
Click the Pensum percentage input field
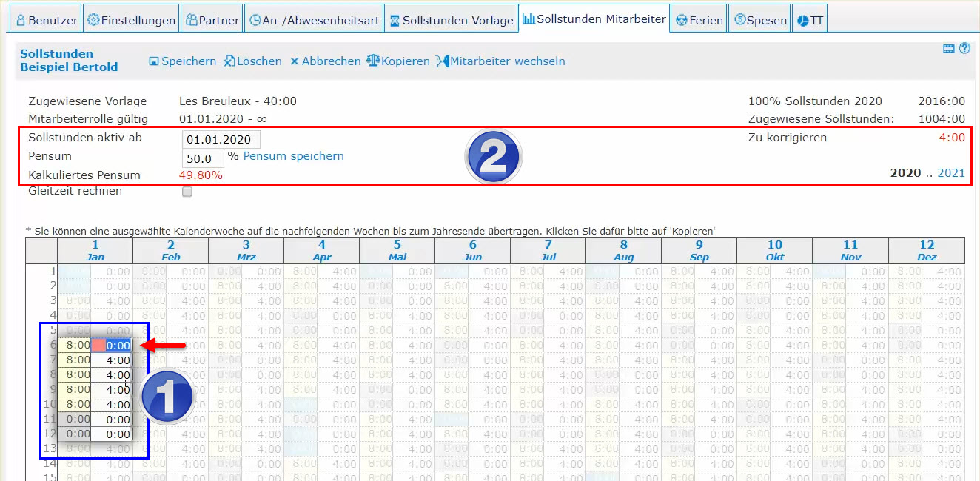202,158
